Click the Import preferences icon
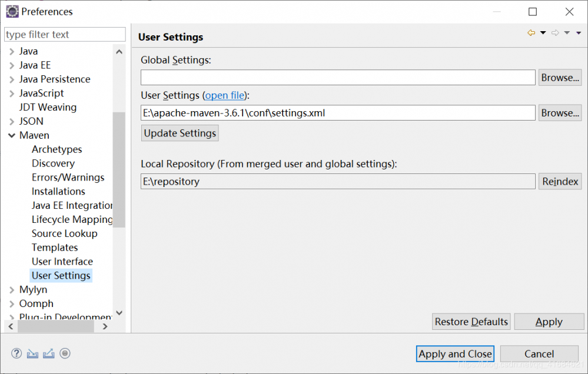The width and height of the screenshot is (588, 374). coord(33,353)
